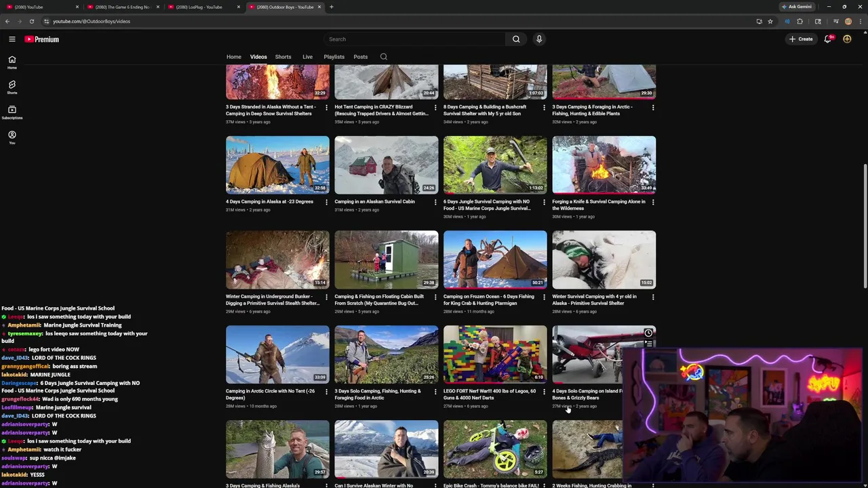Close the Outdoor Boys browser tab
The image size is (868, 488).
point(319,7)
